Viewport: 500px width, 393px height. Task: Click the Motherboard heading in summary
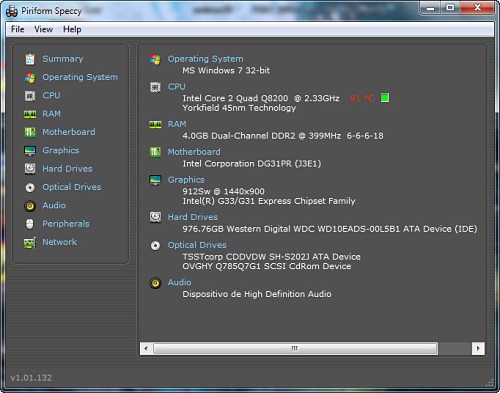(194, 152)
